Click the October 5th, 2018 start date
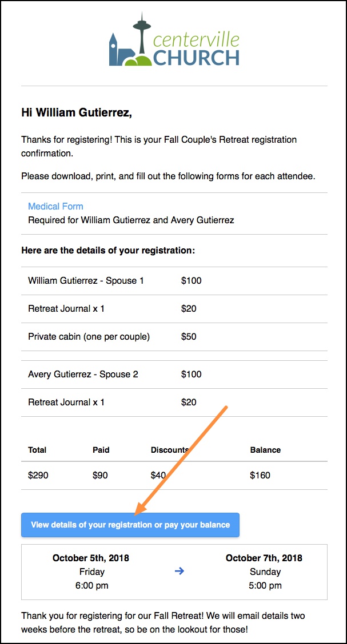 pyautogui.click(x=91, y=558)
